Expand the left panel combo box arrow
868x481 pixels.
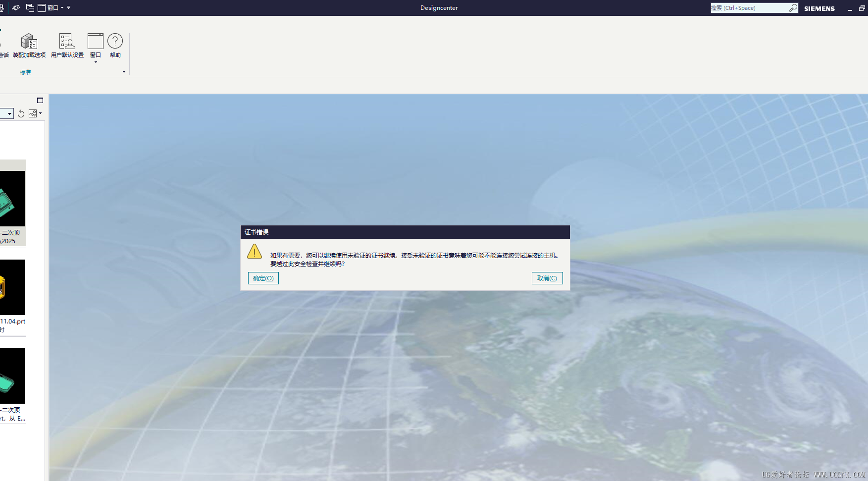click(9, 114)
